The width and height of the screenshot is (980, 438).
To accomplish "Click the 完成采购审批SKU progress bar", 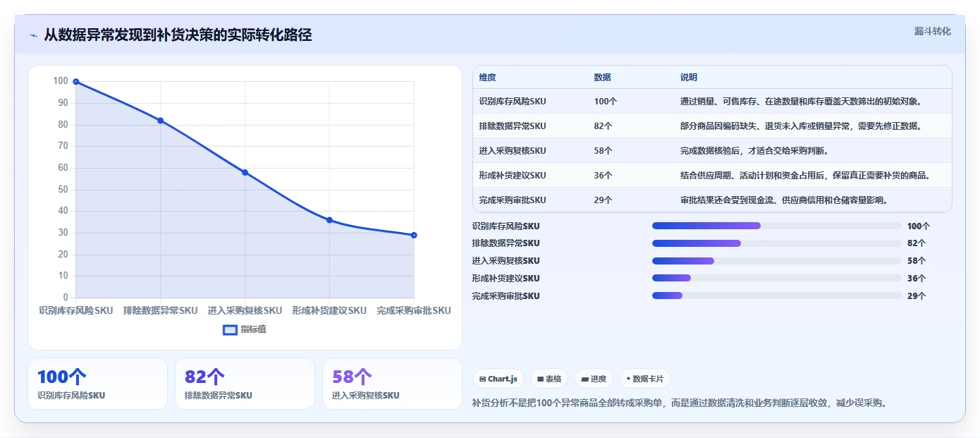I will pyautogui.click(x=777, y=296).
